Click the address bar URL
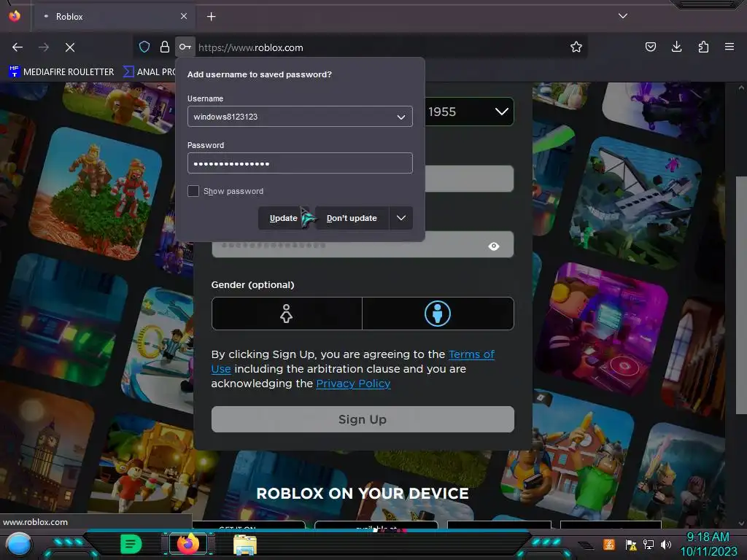The width and height of the screenshot is (747, 560). [251, 47]
